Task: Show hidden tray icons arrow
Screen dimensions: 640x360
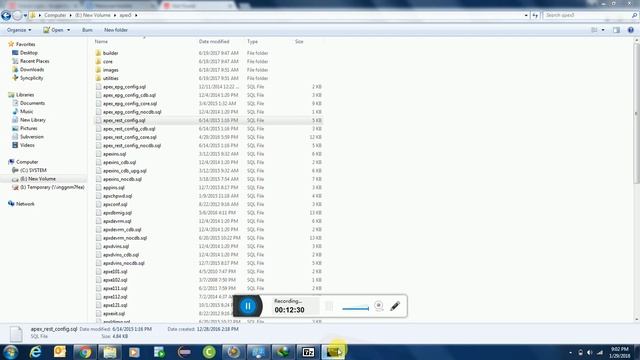Action: [x=570, y=352]
